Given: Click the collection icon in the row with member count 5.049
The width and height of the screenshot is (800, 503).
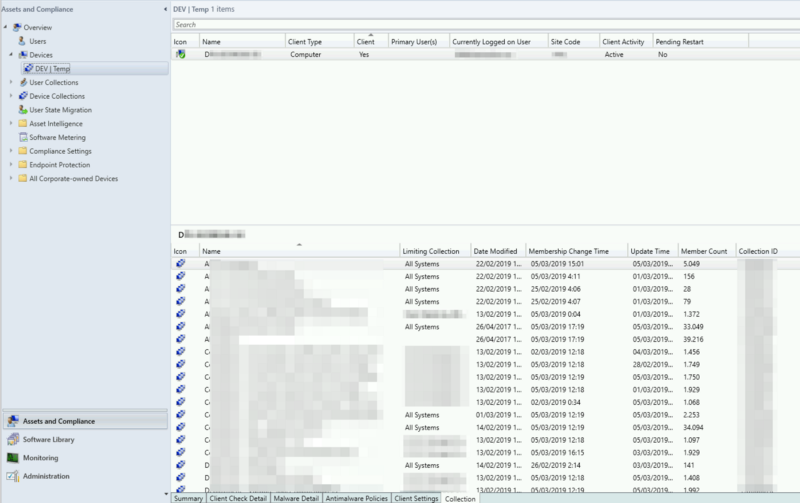Looking at the screenshot, I should [x=181, y=264].
